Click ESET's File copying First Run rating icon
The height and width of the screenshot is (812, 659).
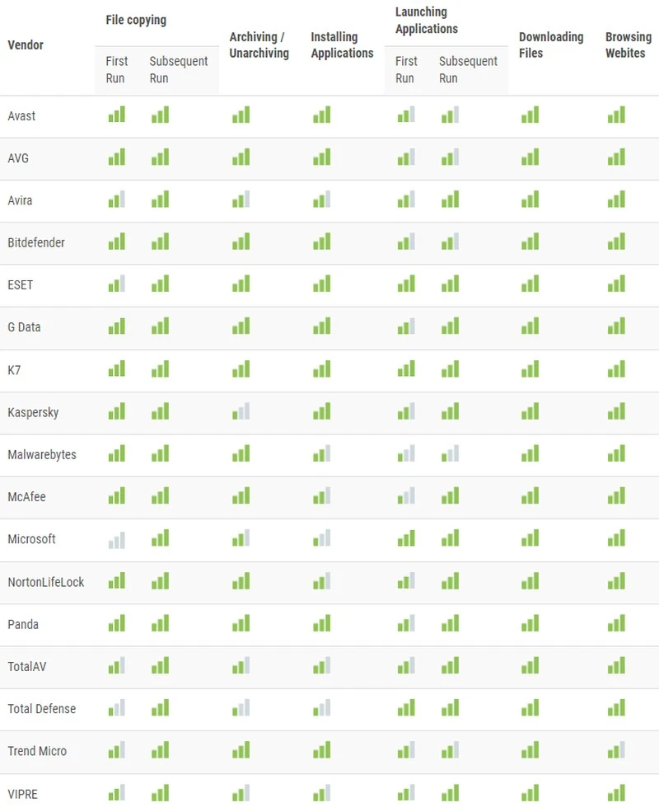click(116, 285)
